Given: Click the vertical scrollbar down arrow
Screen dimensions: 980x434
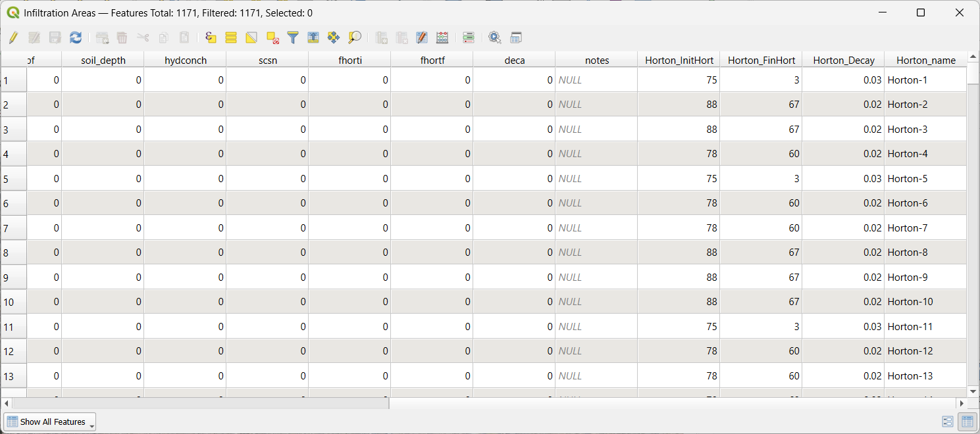Looking at the screenshot, I should pyautogui.click(x=973, y=391).
